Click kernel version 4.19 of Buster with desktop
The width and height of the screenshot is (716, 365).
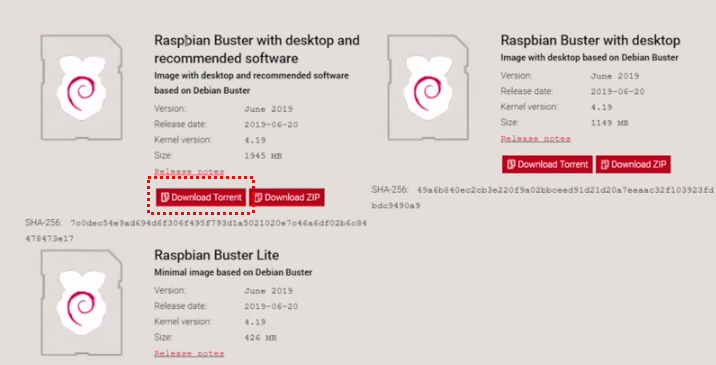click(601, 107)
